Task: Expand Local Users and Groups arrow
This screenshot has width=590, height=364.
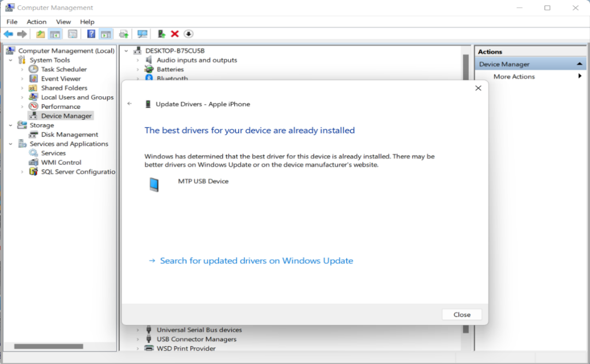Action: pyautogui.click(x=22, y=97)
